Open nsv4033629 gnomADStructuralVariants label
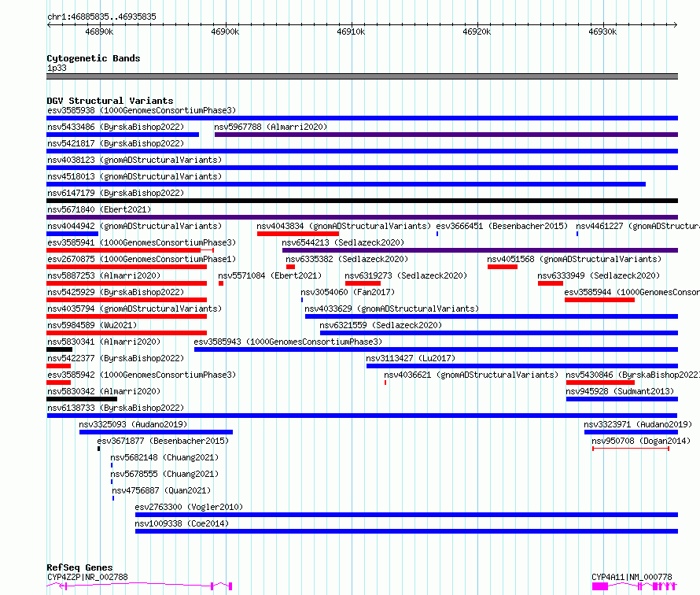Screen dimensions: 700x595 (x=392, y=309)
